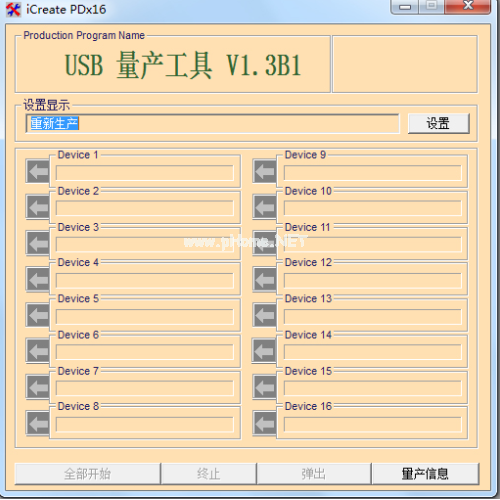Click the Device 7 status field
The height and width of the screenshot is (500, 500).
[x=145, y=388]
